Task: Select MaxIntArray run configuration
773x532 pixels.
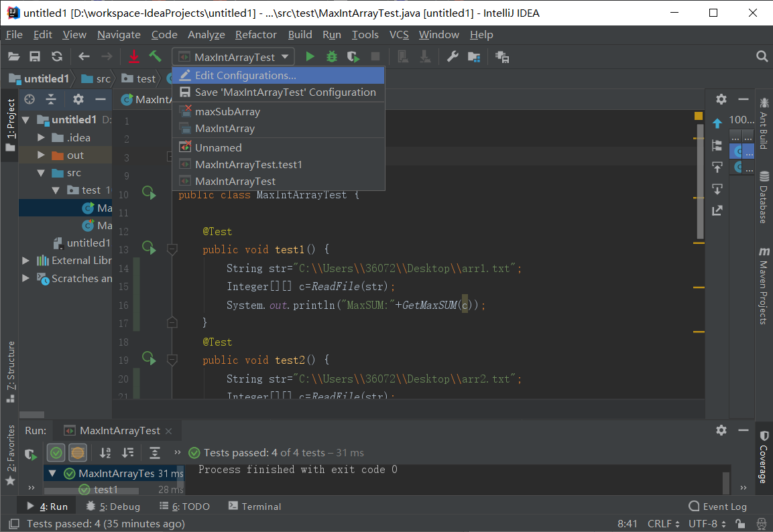Action: 278,129
